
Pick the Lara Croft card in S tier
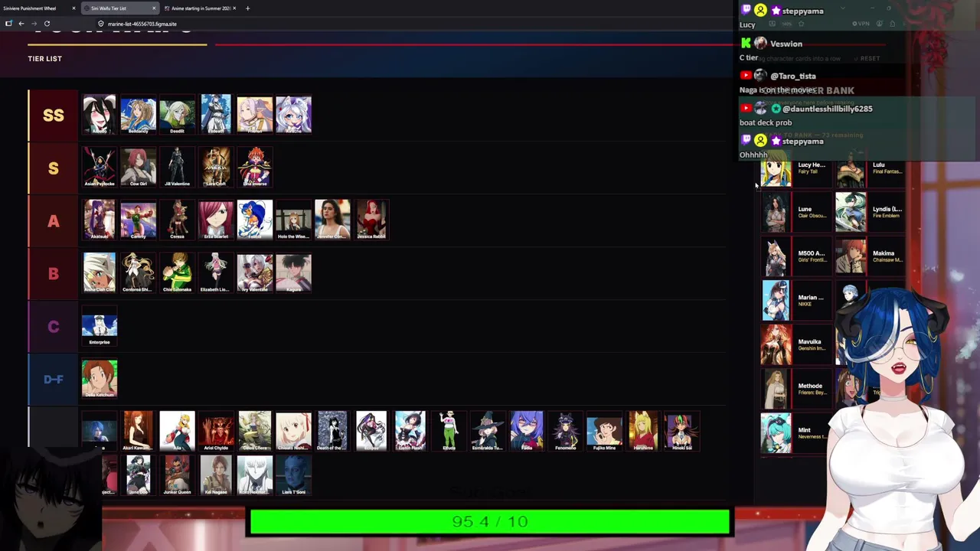pyautogui.click(x=216, y=168)
